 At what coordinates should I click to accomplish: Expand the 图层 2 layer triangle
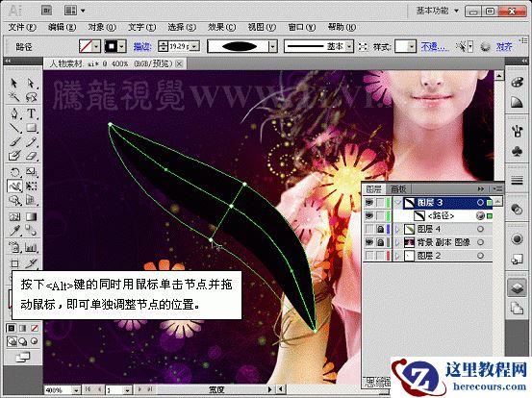(x=397, y=256)
